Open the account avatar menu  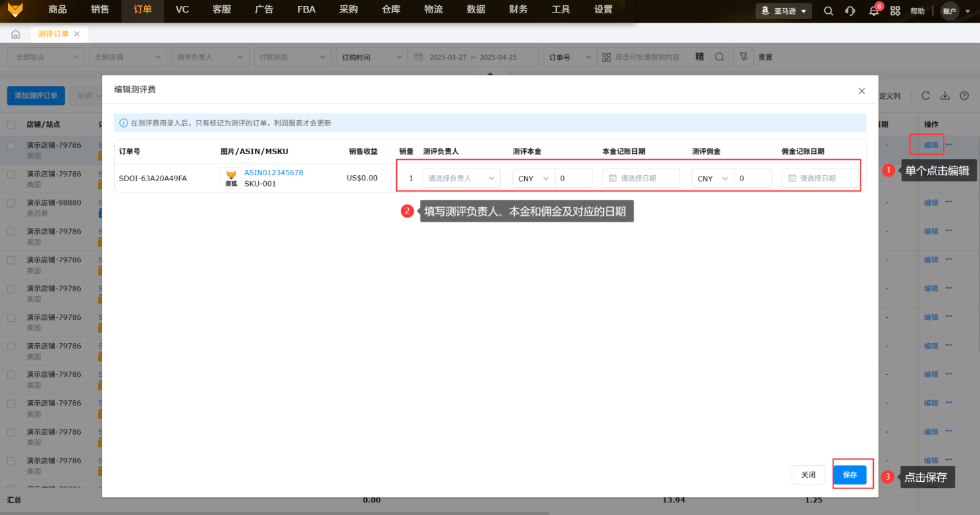point(949,11)
